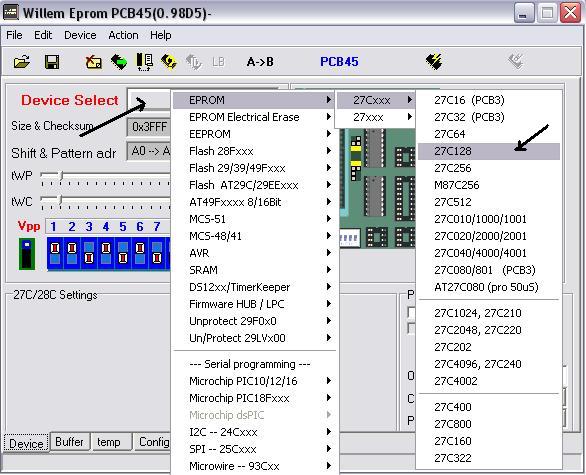Select the 27C322 device
Viewport: 586px width, 475px height.
(488, 458)
